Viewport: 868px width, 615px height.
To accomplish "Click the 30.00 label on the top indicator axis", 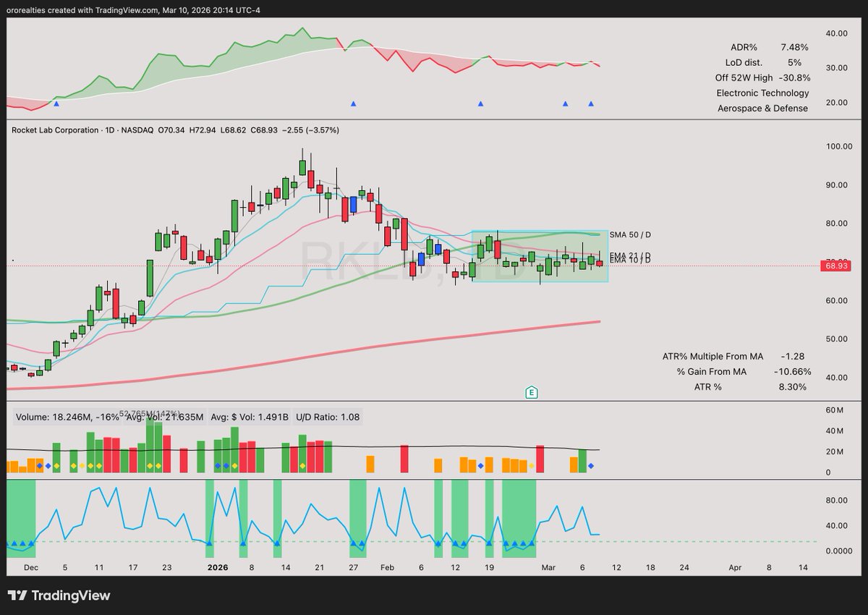I will (x=836, y=67).
